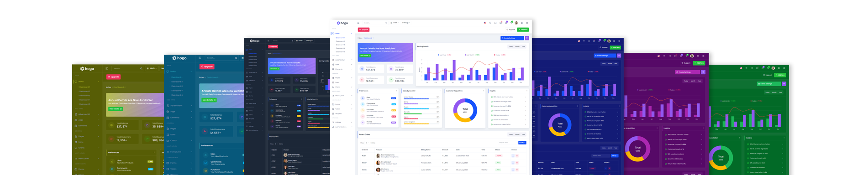This screenshot has width=868, height=175.
Task: Expand Apps in the white window sidebar
Action: 342,64
